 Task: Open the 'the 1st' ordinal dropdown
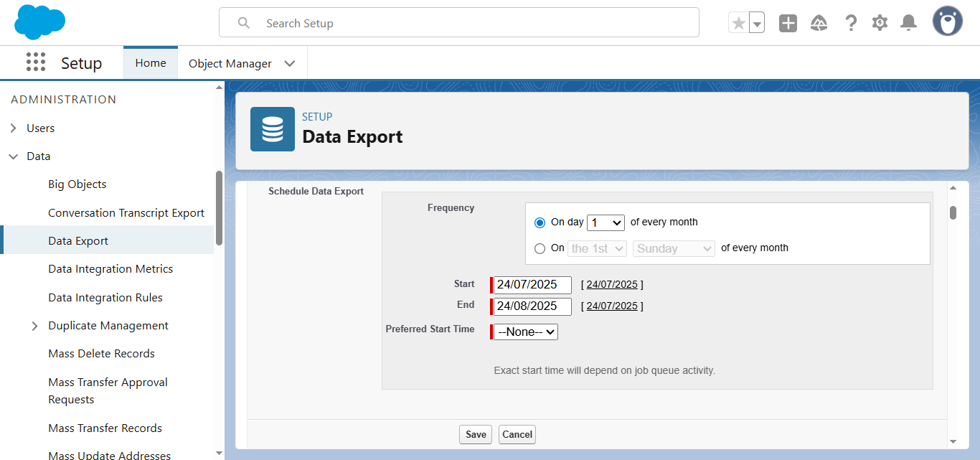click(598, 248)
